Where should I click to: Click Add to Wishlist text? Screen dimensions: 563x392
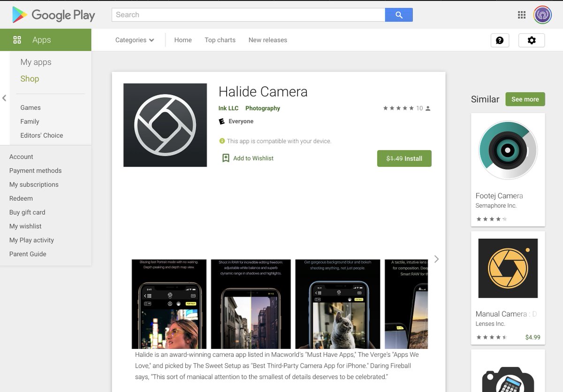253,158
